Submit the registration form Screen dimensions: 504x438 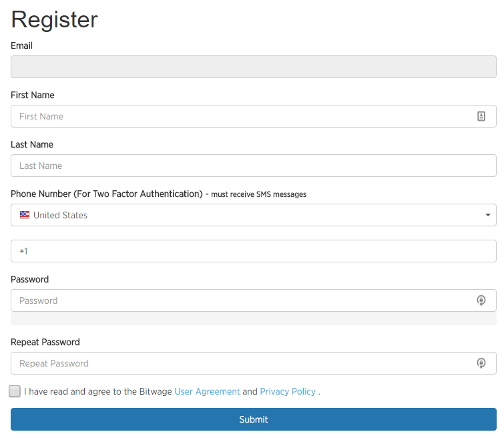[x=253, y=419]
